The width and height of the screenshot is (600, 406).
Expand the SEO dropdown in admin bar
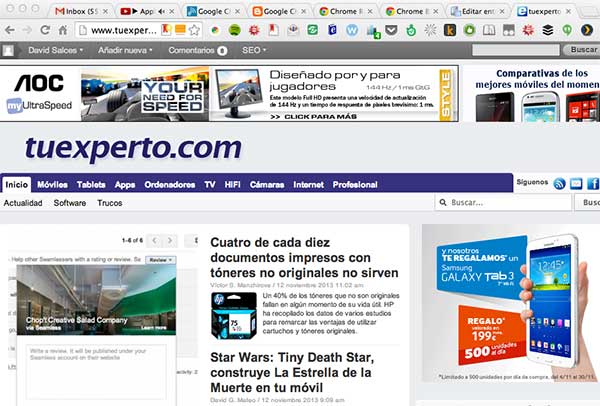point(254,50)
